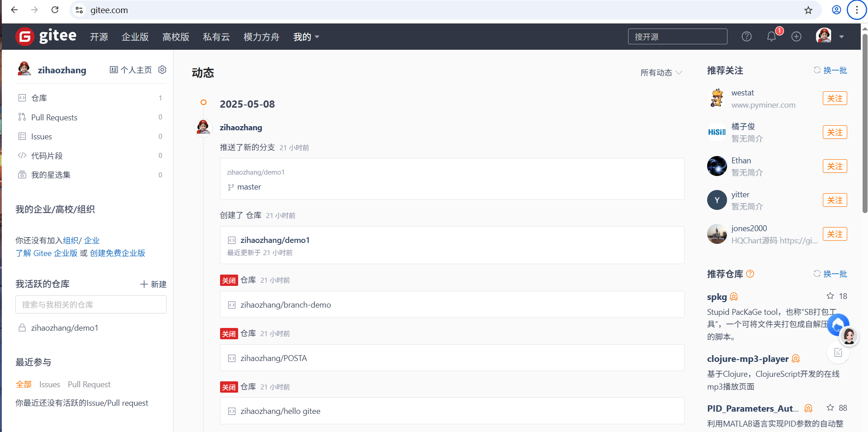
Task: Click westat's avatar
Action: (717, 98)
